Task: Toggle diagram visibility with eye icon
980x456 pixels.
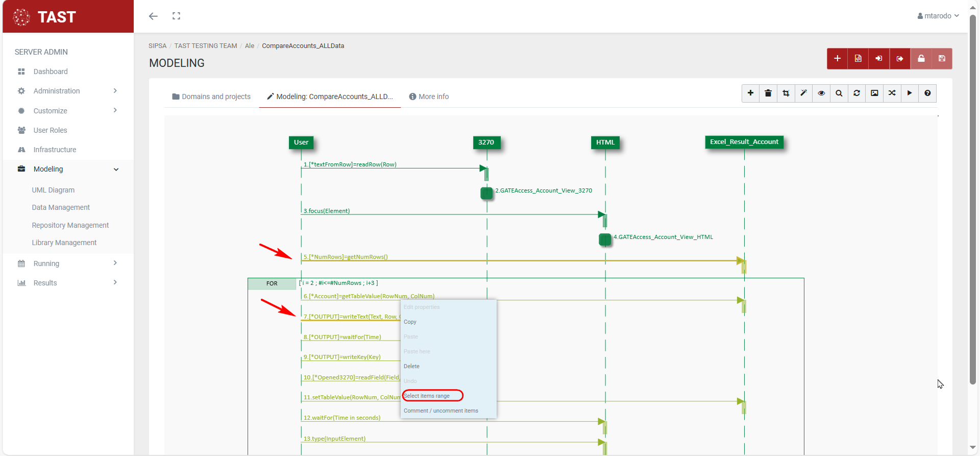Action: pos(821,93)
